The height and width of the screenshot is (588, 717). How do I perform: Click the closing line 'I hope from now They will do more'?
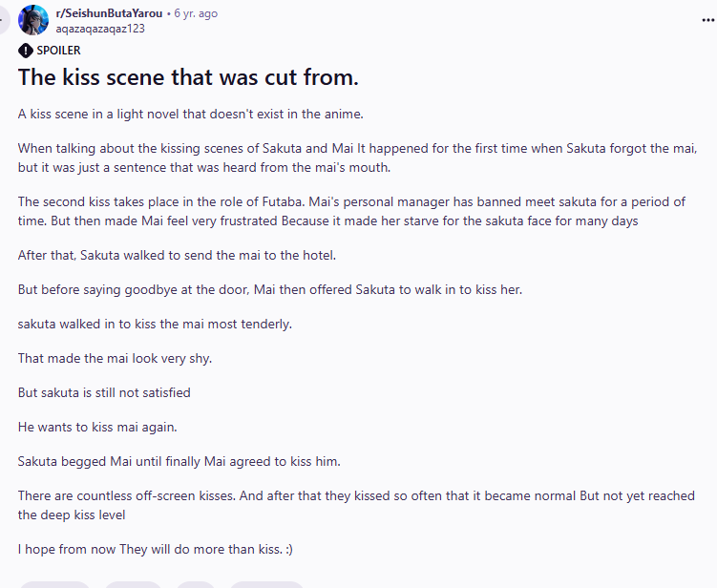pos(156,549)
